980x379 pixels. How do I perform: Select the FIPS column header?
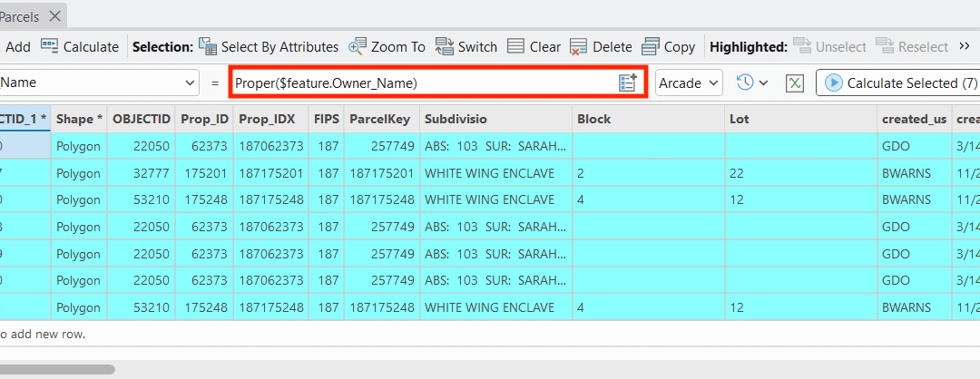click(327, 119)
